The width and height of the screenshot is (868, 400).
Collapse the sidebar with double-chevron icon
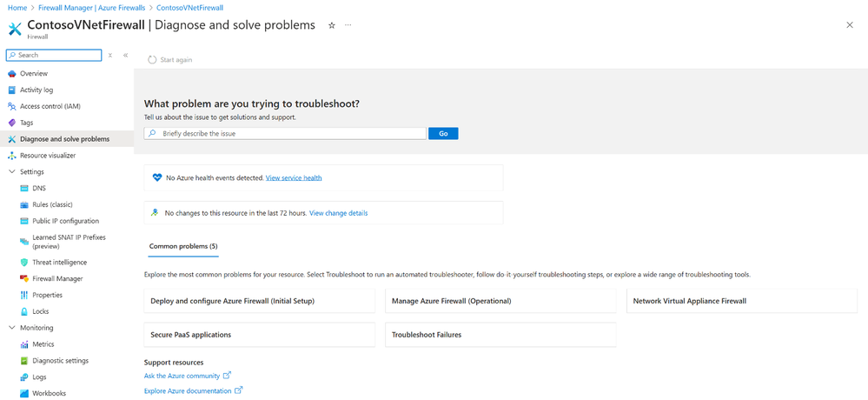coord(126,56)
